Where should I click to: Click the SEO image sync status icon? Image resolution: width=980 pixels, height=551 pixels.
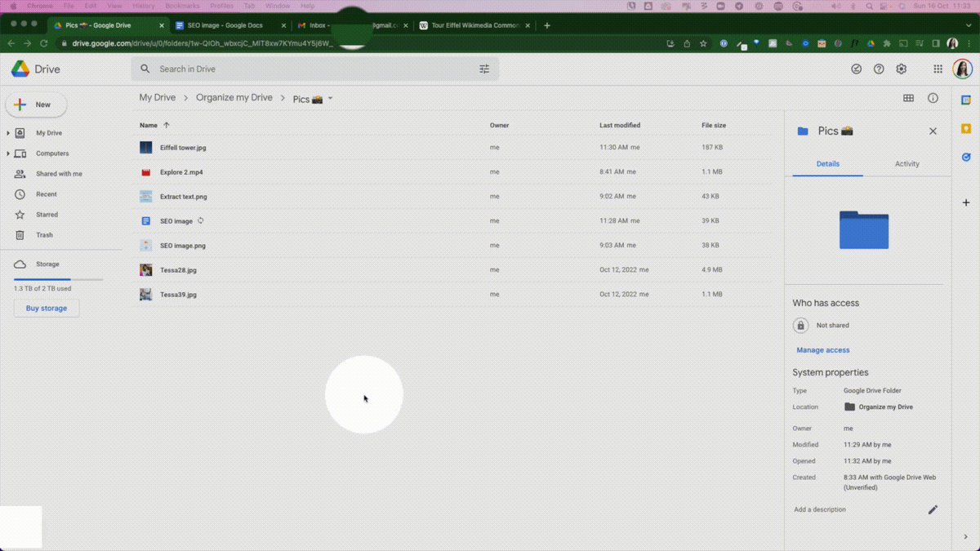[x=201, y=221]
